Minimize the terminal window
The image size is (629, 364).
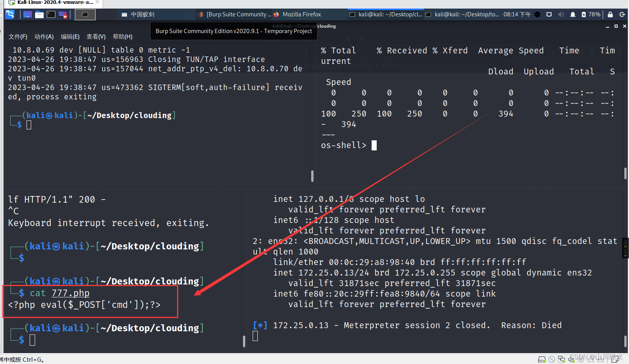(x=608, y=26)
